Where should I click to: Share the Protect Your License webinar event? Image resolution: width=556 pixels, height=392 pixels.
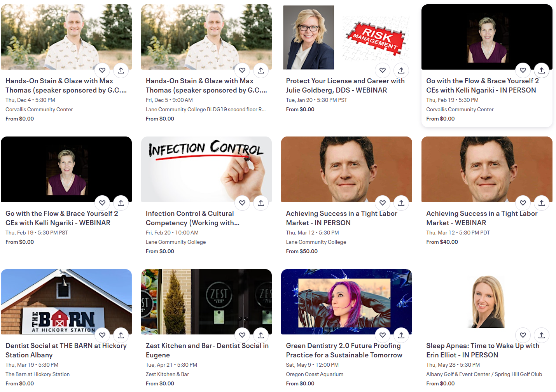(x=401, y=70)
